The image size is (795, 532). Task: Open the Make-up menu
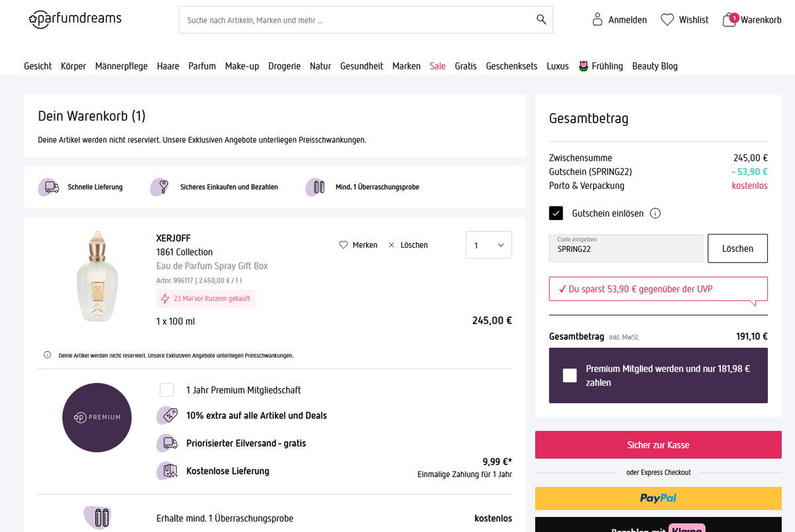(242, 66)
